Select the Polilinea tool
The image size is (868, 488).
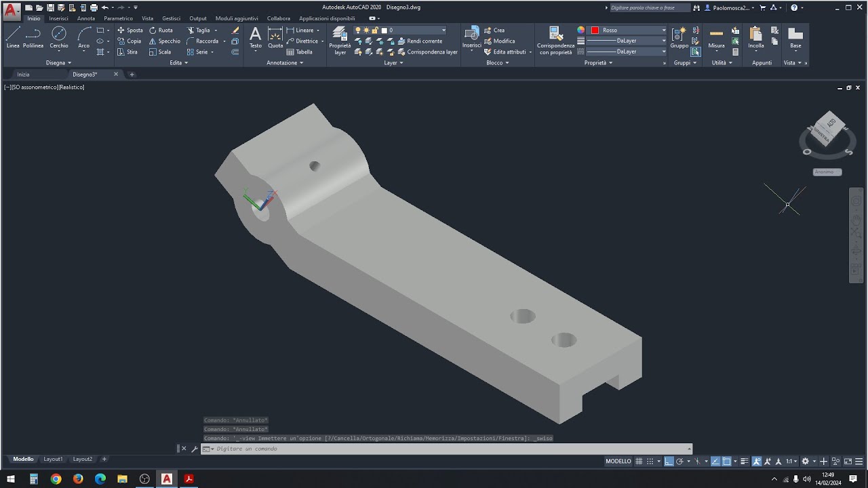click(33, 37)
